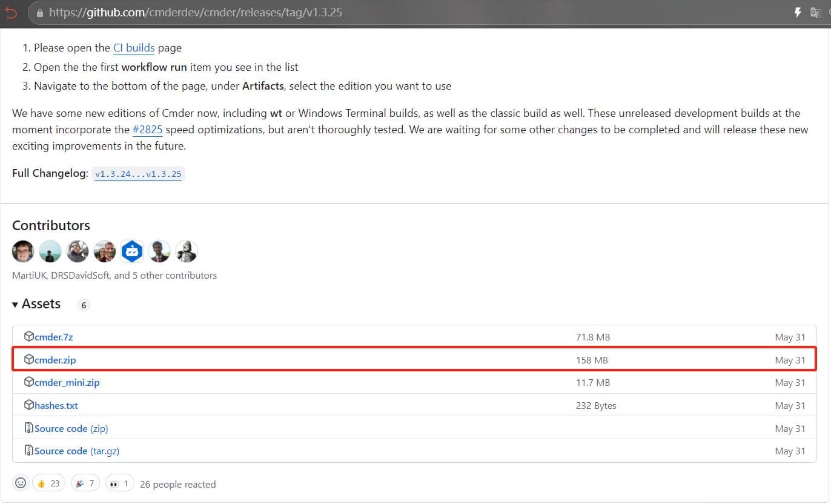Image resolution: width=831 pixels, height=504 pixels.
Task: Open the #2825 pull request link
Action: coord(147,130)
